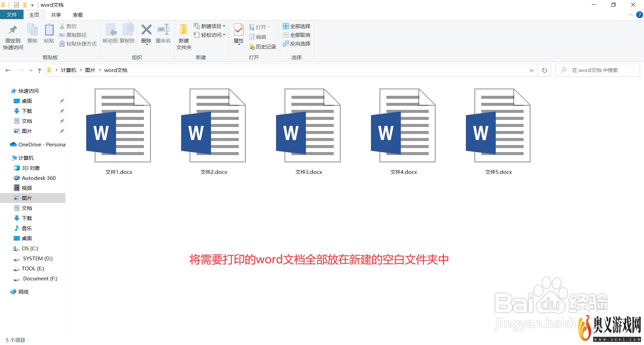644x345 pixels.
Task: Select 计算机 in the navigation pane
Action: [x=22, y=158]
